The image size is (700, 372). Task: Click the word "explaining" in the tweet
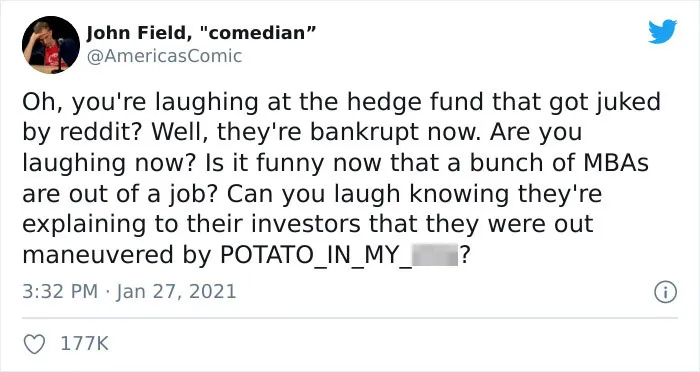point(84,226)
